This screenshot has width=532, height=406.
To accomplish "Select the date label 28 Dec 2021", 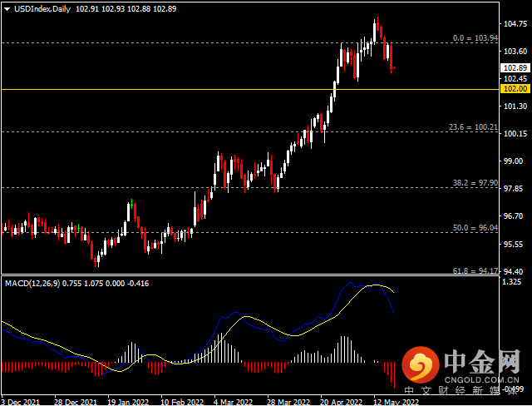I will [76, 402].
